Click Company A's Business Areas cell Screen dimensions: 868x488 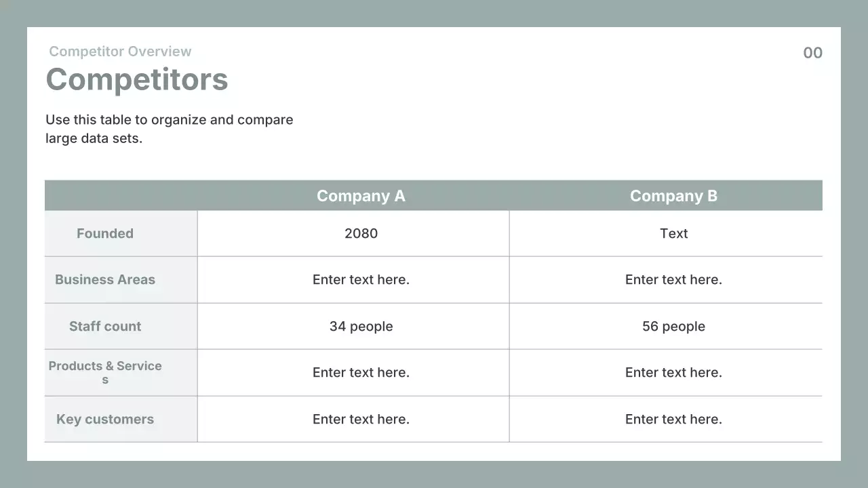(361, 280)
